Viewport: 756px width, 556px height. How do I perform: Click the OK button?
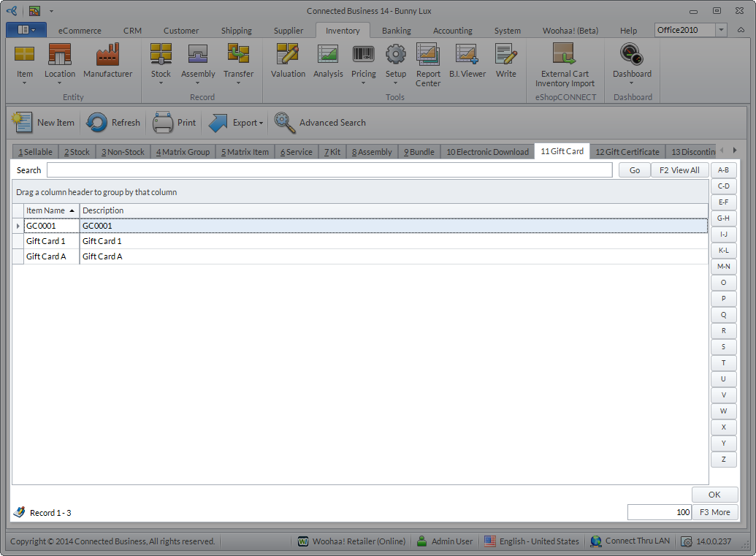(714, 495)
